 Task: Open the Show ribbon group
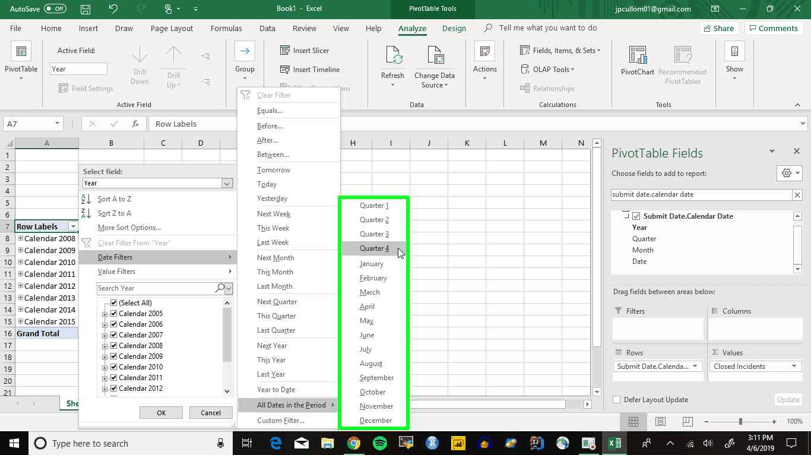click(734, 62)
